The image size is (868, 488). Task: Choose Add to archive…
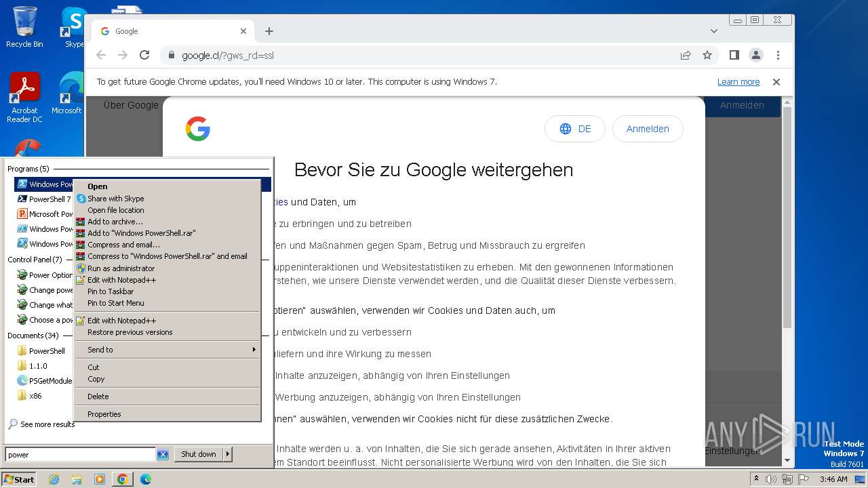pyautogui.click(x=167, y=222)
